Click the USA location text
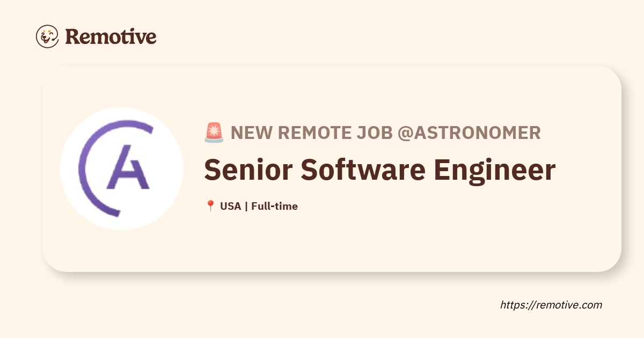 [x=230, y=206]
